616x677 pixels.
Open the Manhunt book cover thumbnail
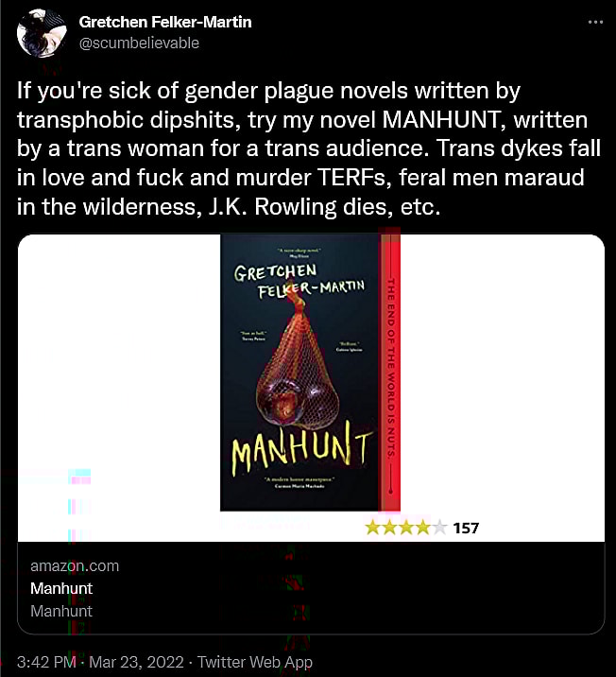click(x=310, y=373)
